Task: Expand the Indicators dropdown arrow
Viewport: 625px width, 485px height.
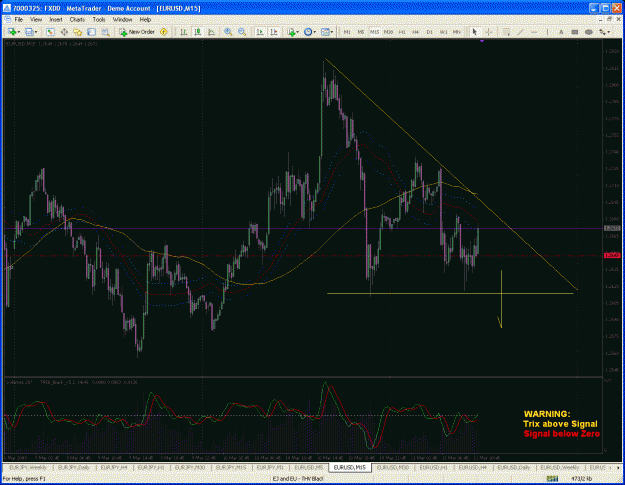Action: tap(297, 32)
